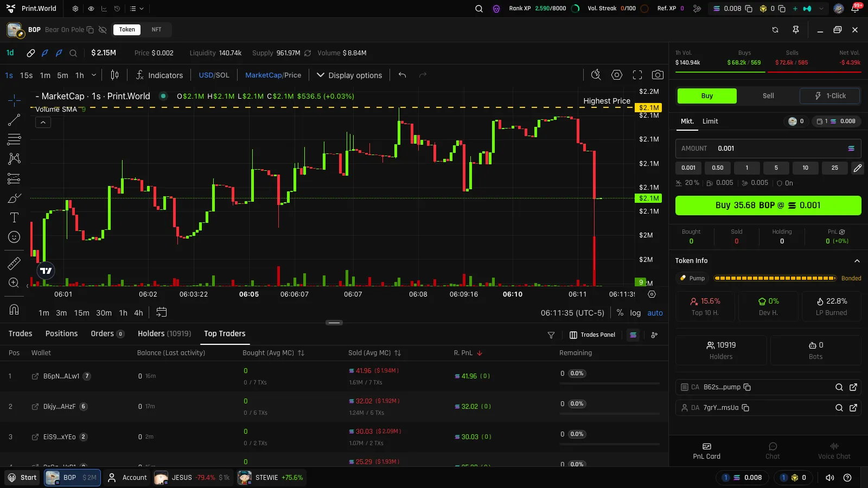Toggle between USD and SOL currency

[x=214, y=75]
